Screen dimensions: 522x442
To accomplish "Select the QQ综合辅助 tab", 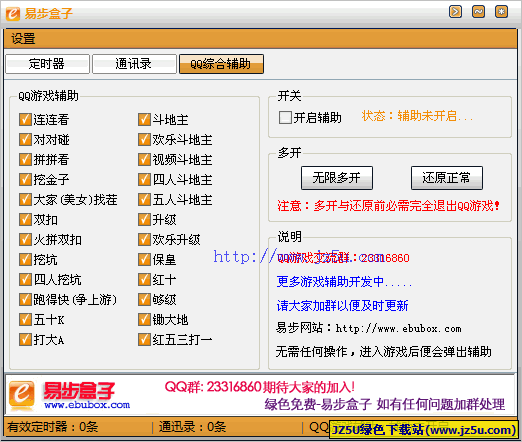I will point(221,64).
